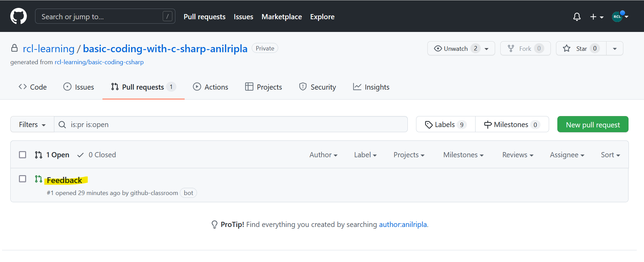Expand the Projects filter dropdown
This screenshot has width=644, height=262.
409,155
